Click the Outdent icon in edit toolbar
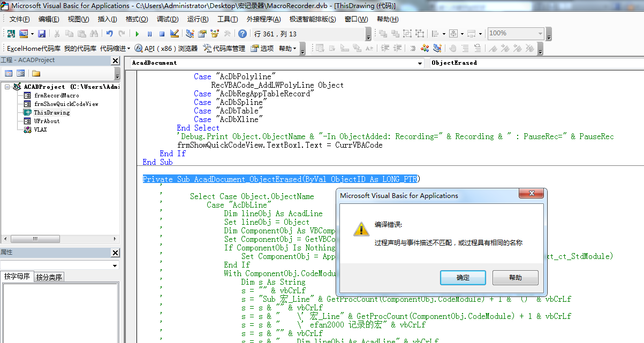Viewport: 644px width, 343px height. (x=397, y=48)
